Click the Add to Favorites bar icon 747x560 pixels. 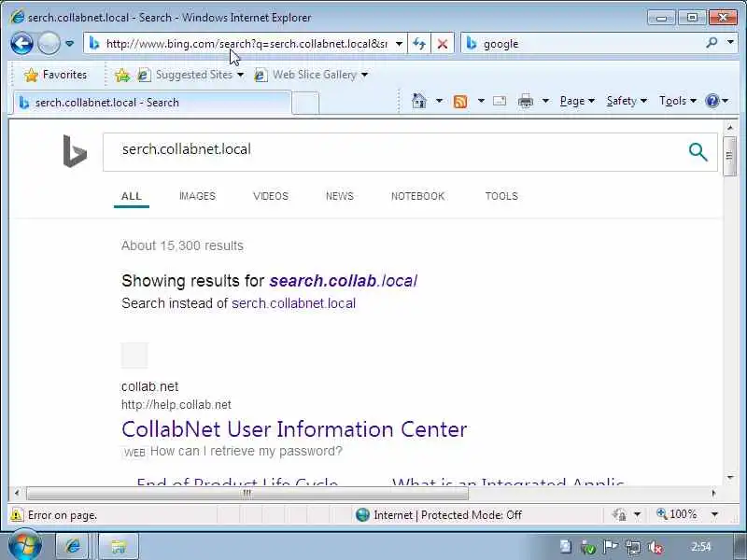coord(122,75)
